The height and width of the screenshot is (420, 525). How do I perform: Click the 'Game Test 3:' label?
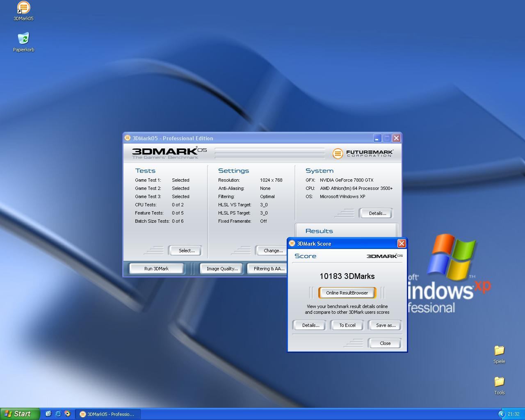point(148,196)
